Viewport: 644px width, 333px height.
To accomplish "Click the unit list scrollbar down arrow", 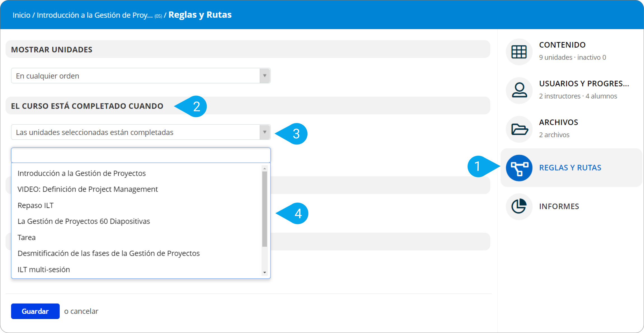I will [x=265, y=273].
